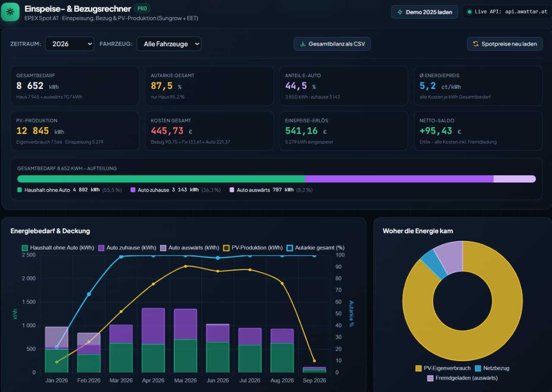Toggle Autarkie gesamt (%) chart legend

(x=316, y=248)
